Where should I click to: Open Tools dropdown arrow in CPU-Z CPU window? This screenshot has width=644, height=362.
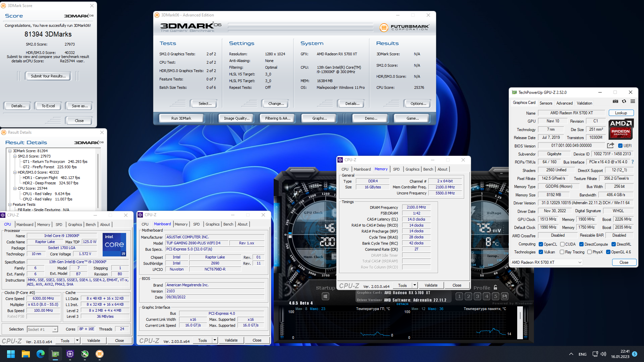(x=77, y=341)
